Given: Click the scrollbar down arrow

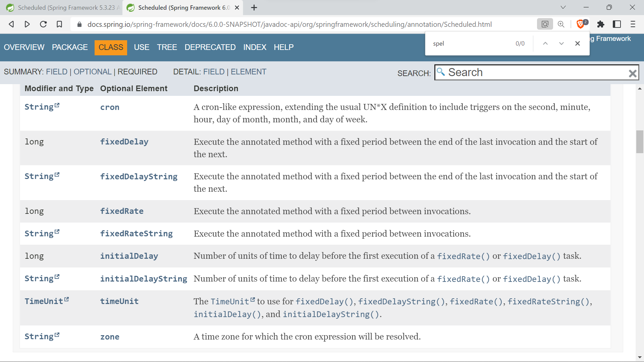Looking at the screenshot, I should 640,357.
